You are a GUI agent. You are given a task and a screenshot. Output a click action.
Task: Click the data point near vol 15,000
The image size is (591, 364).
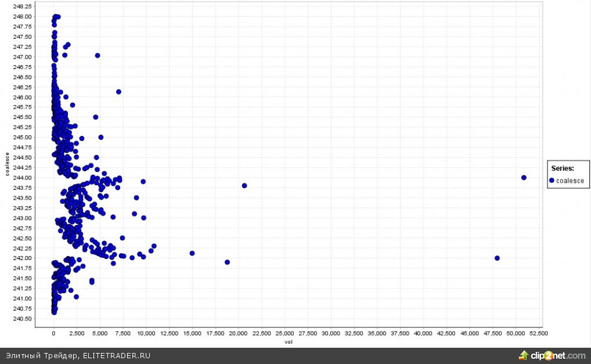(x=192, y=253)
